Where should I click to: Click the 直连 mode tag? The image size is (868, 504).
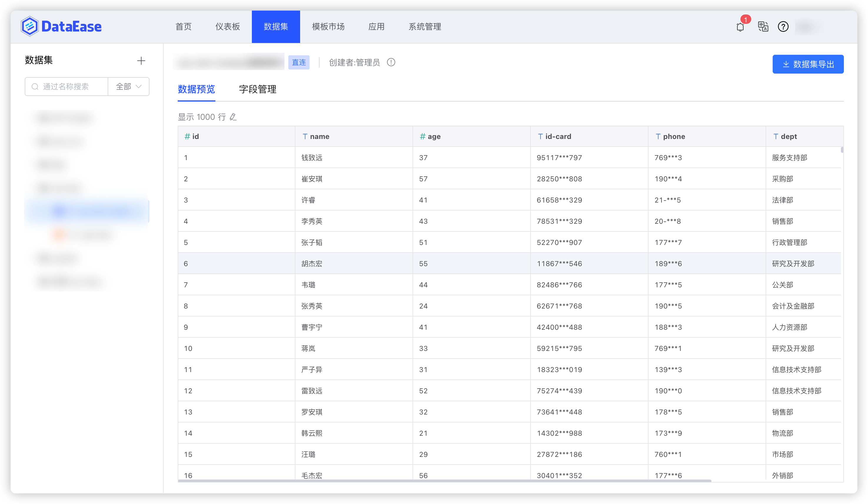(x=299, y=62)
